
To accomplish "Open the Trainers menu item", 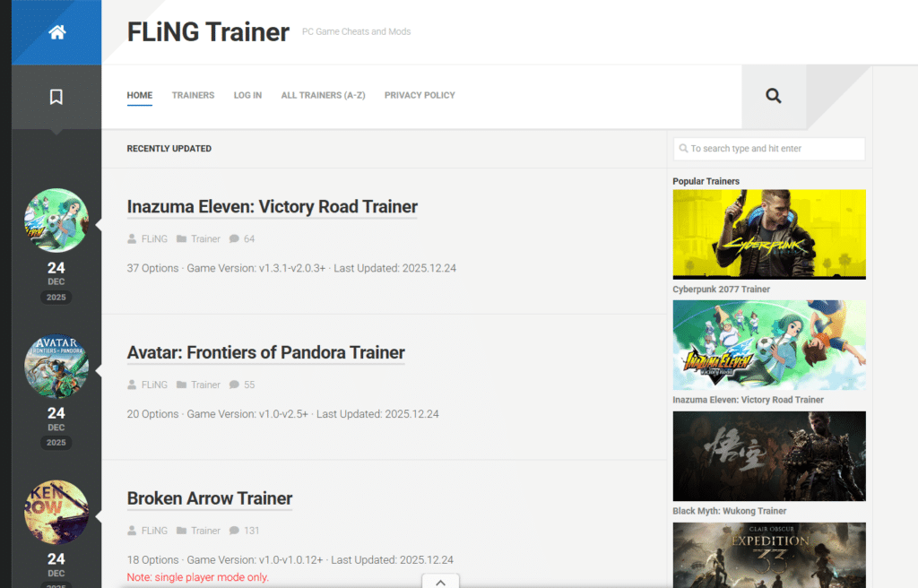I will point(193,95).
